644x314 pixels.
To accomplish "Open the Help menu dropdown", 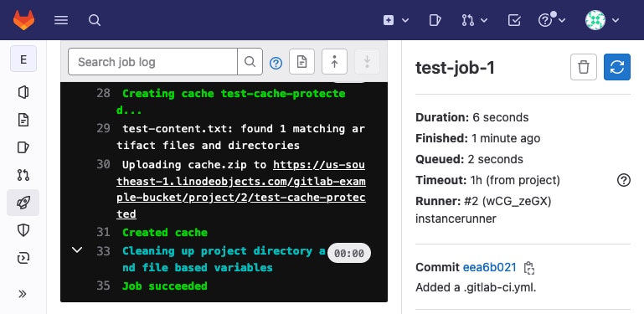I will coord(552,20).
